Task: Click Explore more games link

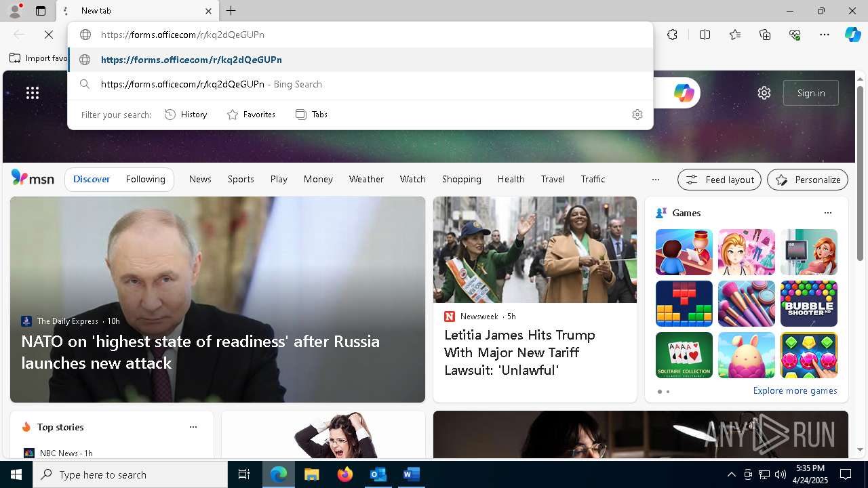Action: pos(795,390)
